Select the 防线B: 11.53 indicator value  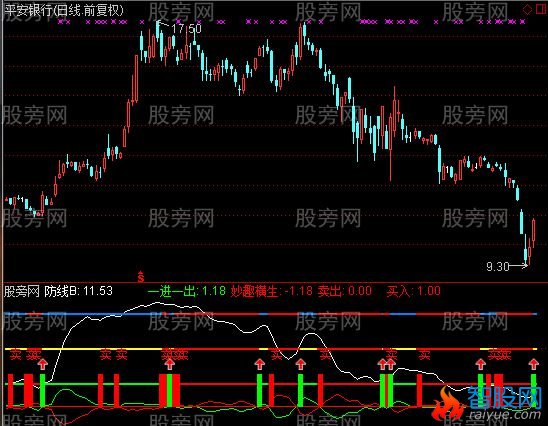point(78,291)
